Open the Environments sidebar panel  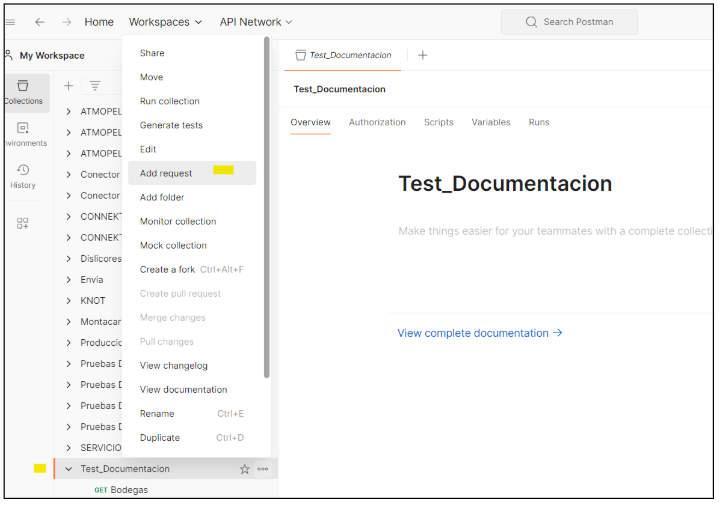23,134
